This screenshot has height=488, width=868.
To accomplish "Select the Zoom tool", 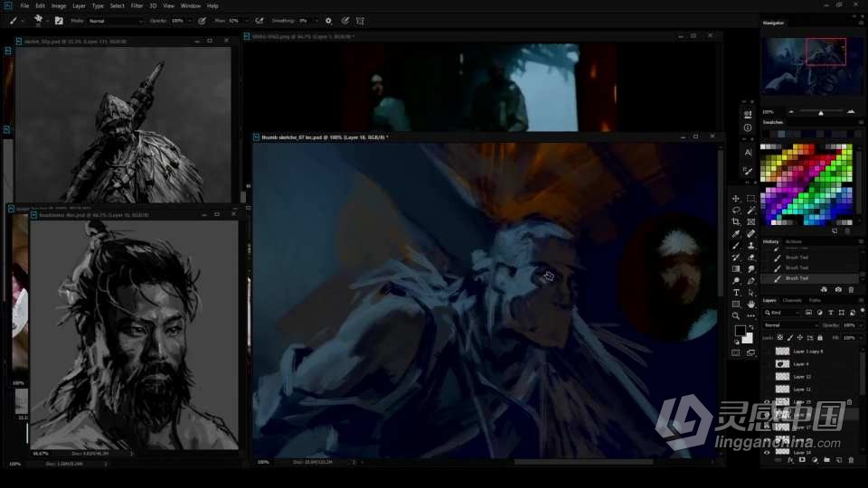I will [x=736, y=315].
